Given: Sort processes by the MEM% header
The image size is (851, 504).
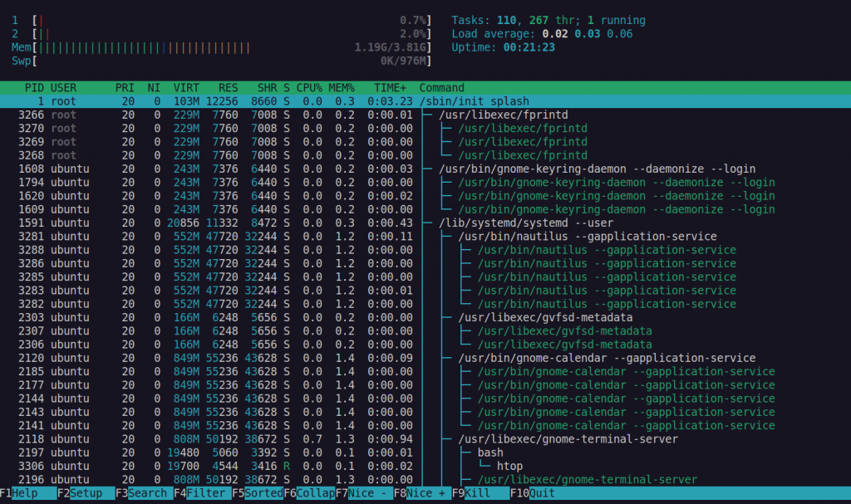Looking at the screenshot, I should coord(342,88).
